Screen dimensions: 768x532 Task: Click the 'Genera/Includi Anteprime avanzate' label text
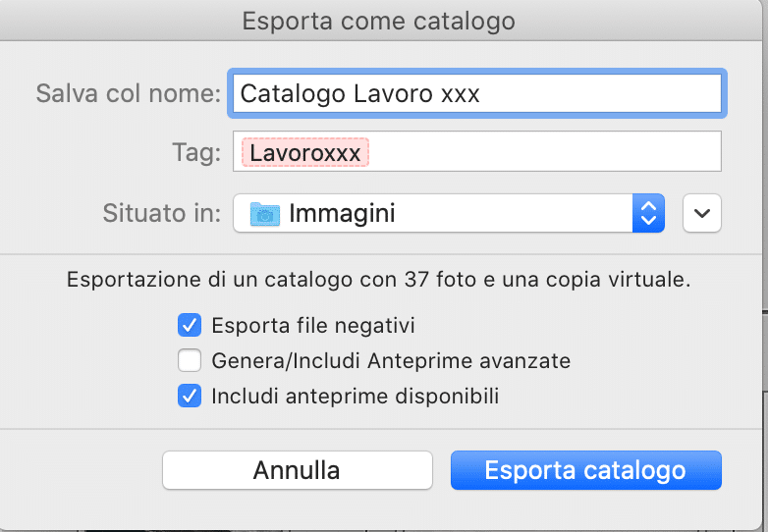click(391, 361)
